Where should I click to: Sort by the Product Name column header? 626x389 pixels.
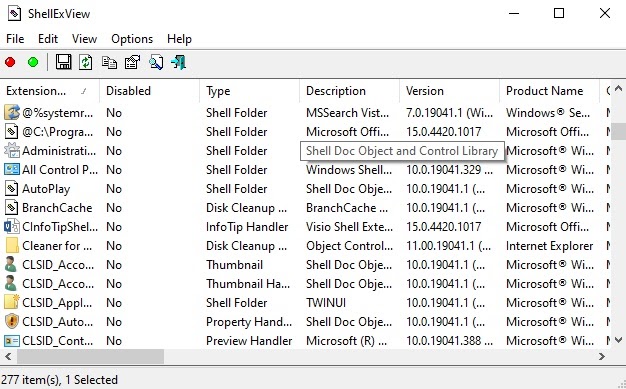550,91
